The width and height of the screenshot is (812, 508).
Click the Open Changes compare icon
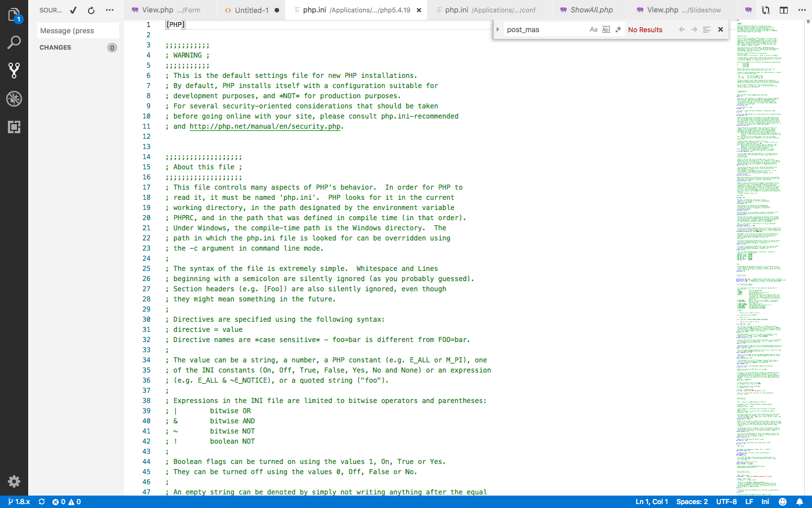(x=766, y=10)
